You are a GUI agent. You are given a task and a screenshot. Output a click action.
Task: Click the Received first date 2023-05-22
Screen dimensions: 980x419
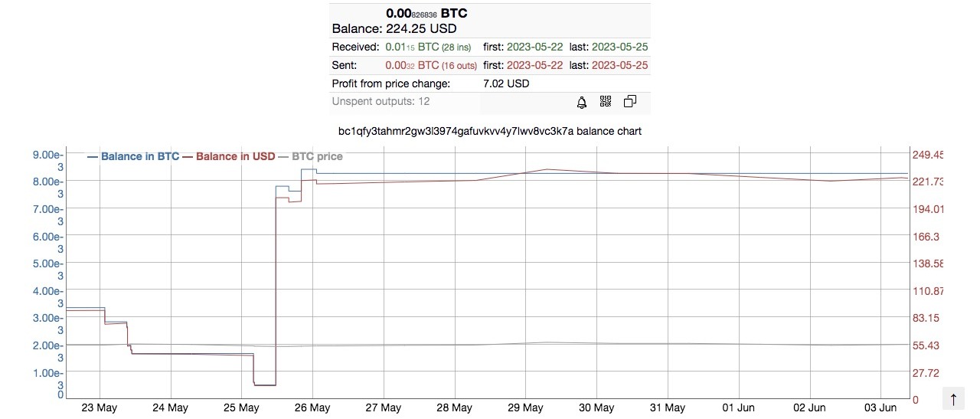pos(534,47)
